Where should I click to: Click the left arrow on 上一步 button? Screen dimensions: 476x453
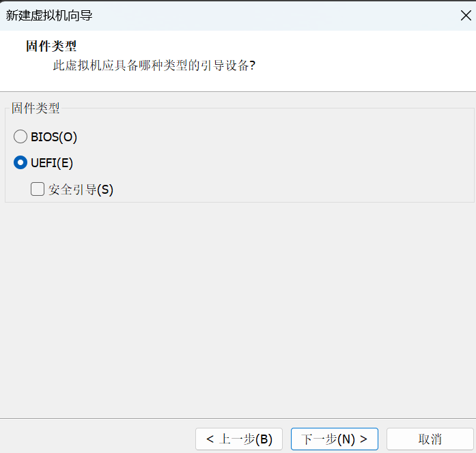(x=210, y=439)
